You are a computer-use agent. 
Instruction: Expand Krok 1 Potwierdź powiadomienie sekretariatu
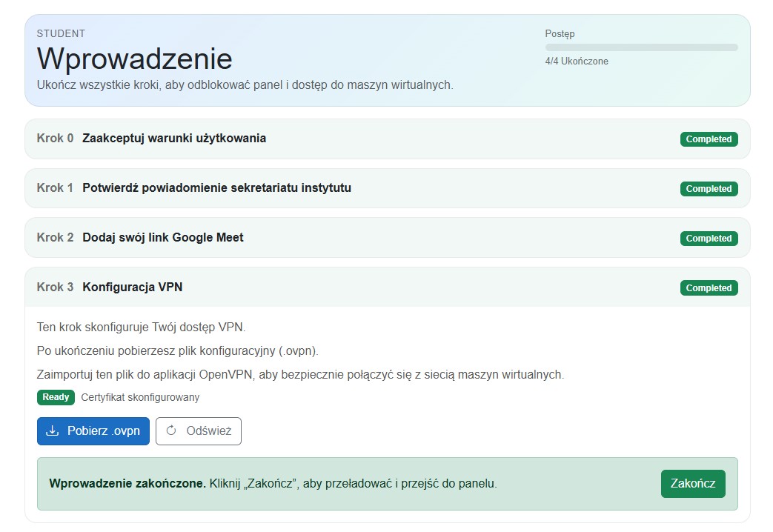216,188
